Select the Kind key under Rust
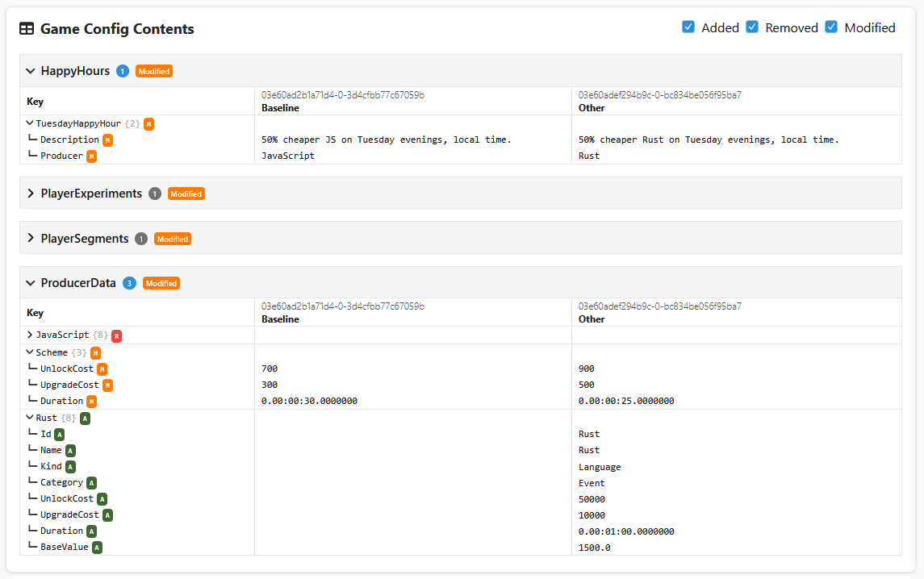Image resolution: width=924 pixels, height=579 pixels. (51, 466)
